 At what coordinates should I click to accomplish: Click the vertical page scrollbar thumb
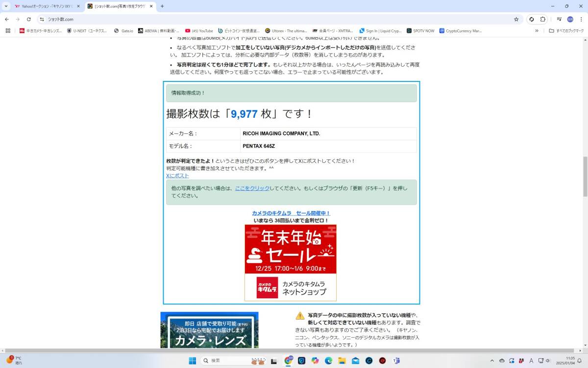click(585, 177)
